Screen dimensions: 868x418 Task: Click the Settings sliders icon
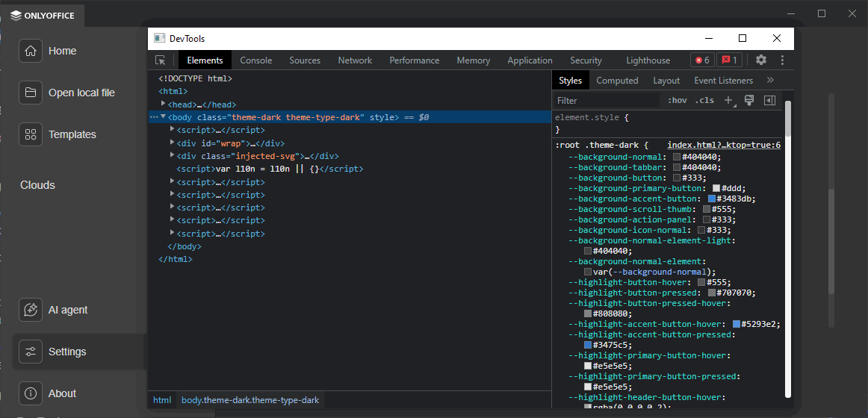click(x=31, y=352)
